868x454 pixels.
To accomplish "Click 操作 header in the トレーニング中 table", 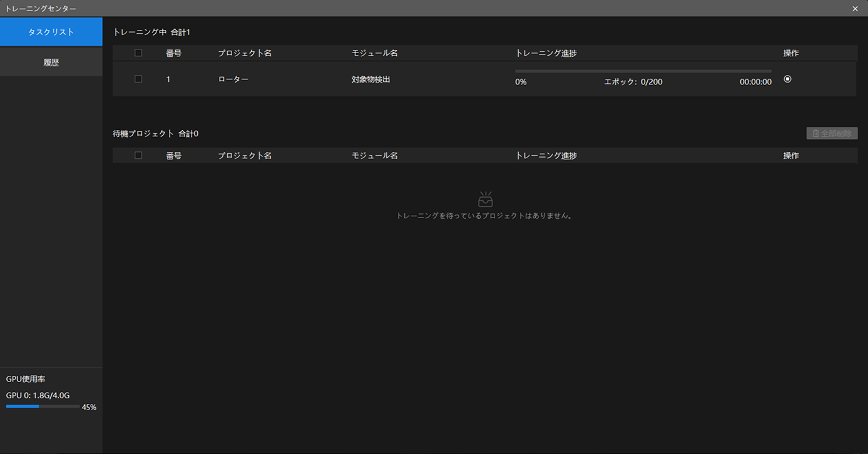I will [791, 53].
